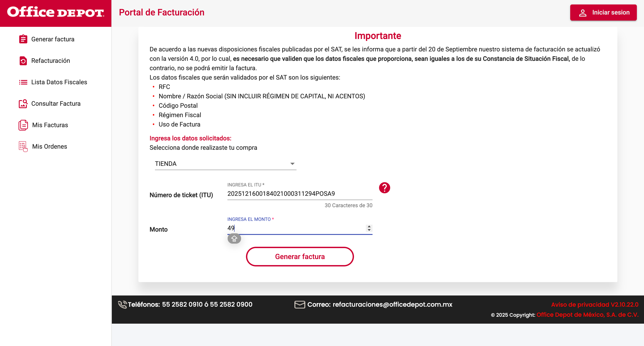644x346 pixels.
Task: Increase Monto with the up stepper arrow
Action: point(369,227)
